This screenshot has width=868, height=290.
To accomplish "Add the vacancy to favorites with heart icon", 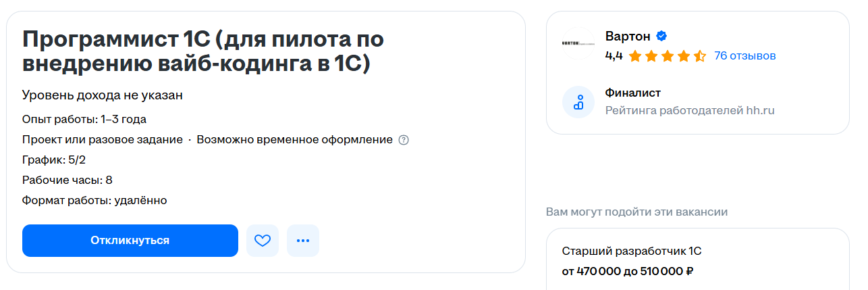I will (x=263, y=241).
